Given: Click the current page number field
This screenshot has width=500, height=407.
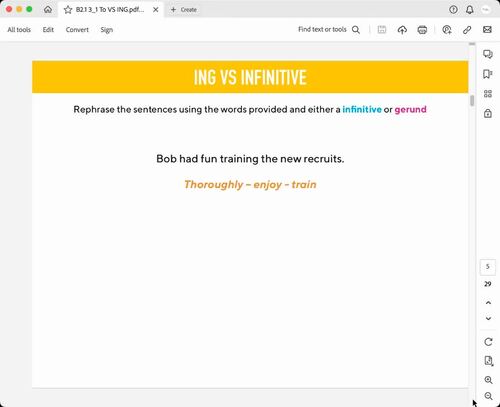Looking at the screenshot, I should (488, 267).
